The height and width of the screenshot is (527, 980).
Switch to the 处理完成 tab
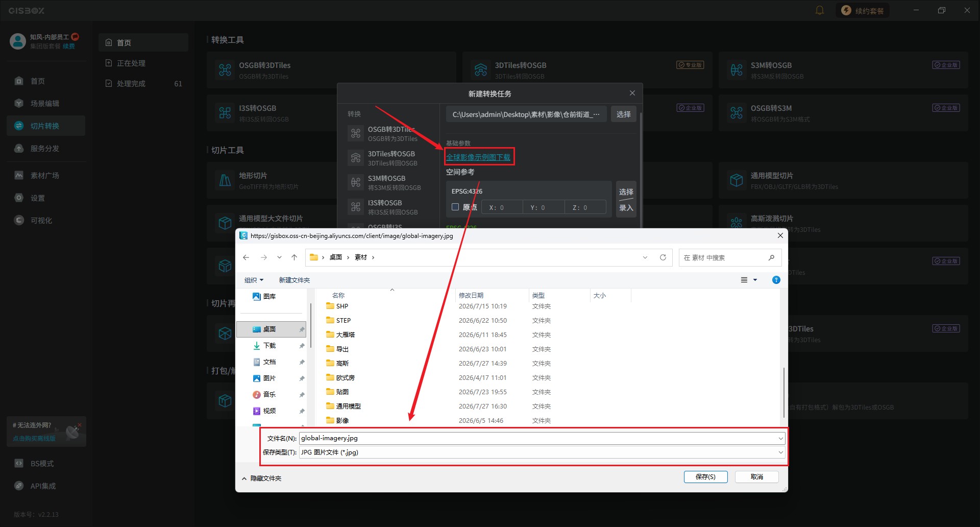(x=143, y=84)
